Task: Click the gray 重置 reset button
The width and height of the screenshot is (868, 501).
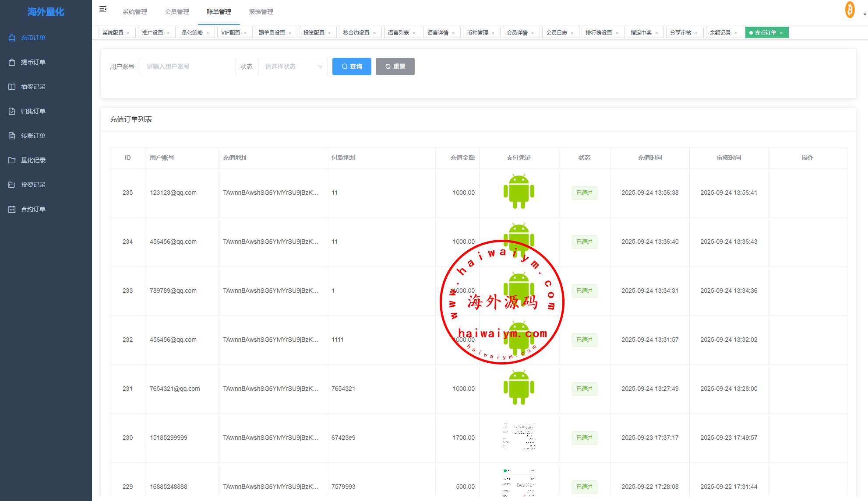Action: pyautogui.click(x=395, y=67)
